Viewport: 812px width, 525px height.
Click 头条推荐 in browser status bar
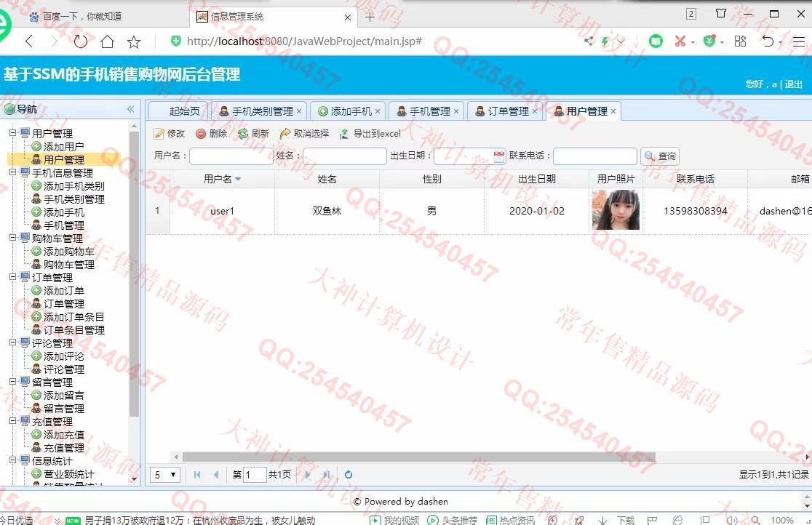pyautogui.click(x=452, y=520)
